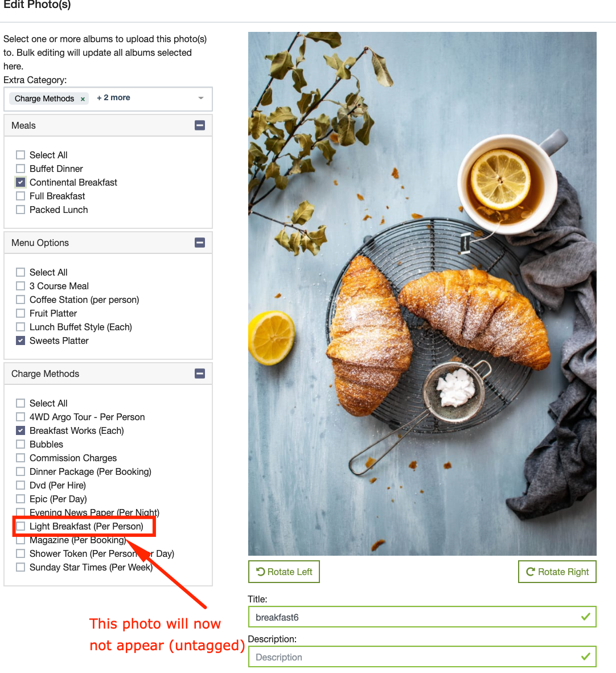Uncheck Breakfast Works (Each)
This screenshot has width=616, height=673.
click(x=20, y=430)
